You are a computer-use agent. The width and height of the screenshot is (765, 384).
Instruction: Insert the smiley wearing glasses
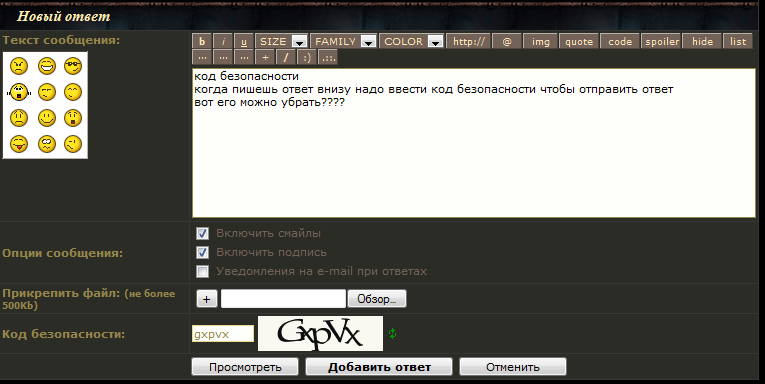(x=73, y=66)
